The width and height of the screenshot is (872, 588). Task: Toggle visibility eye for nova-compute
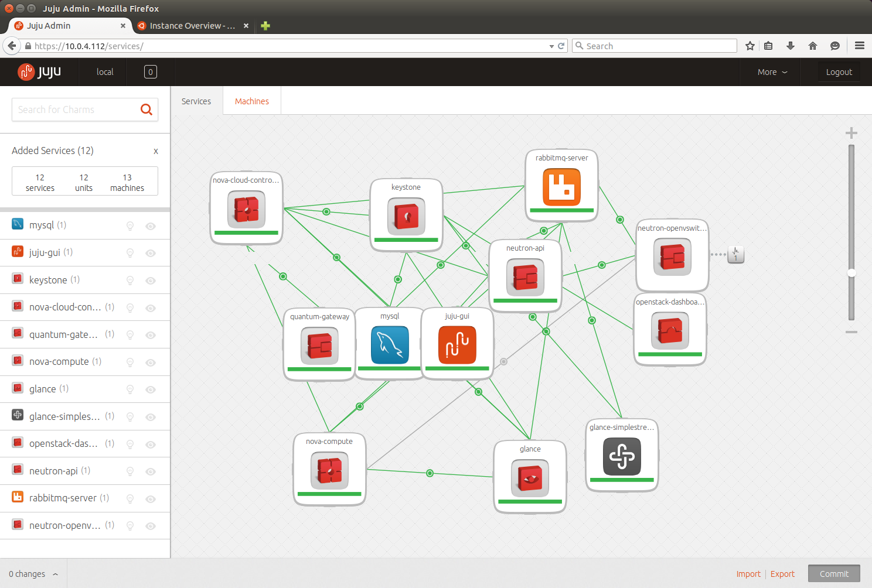[x=151, y=363]
